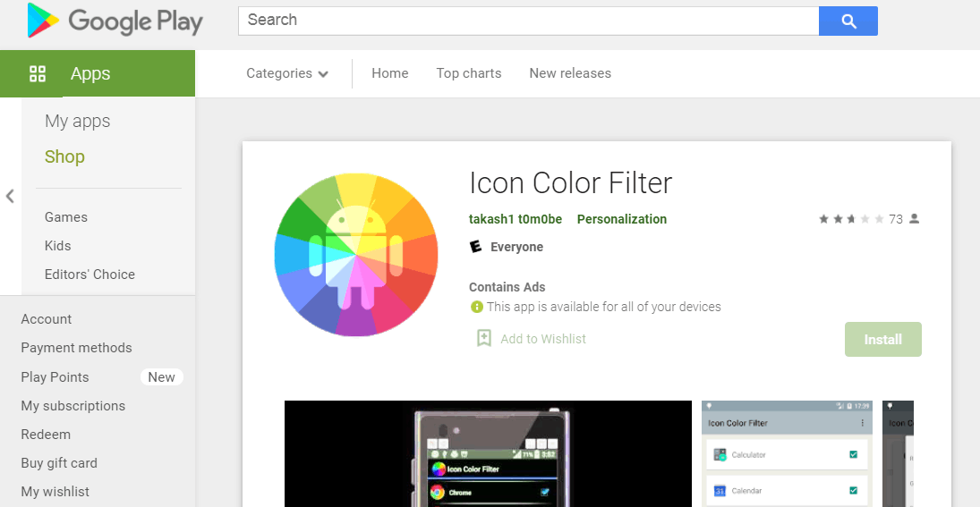Open Play Points

coord(55,377)
